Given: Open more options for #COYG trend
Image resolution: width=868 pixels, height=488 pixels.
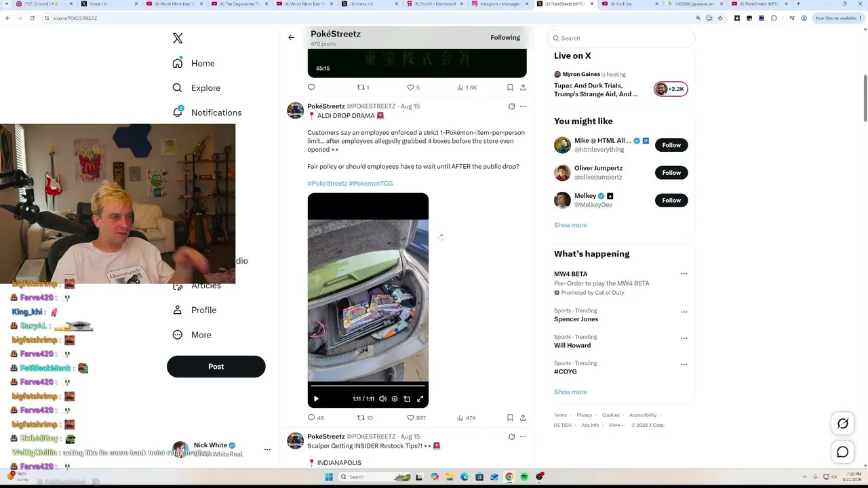Looking at the screenshot, I should point(684,364).
